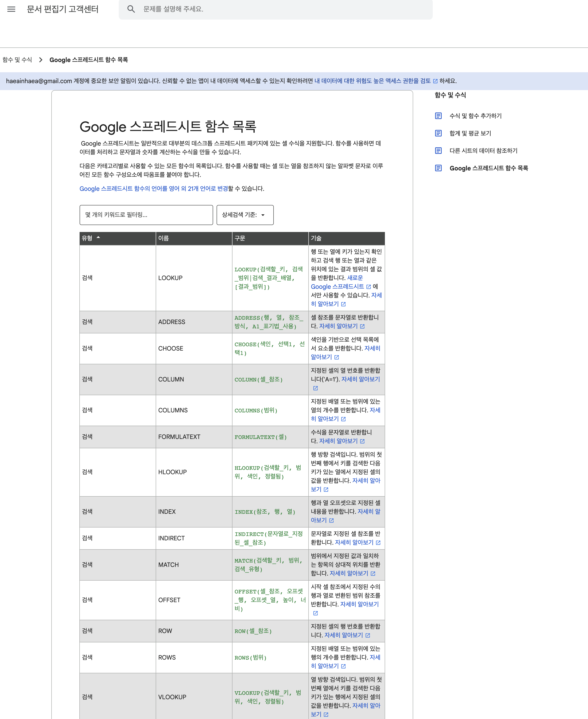Open the '내 데이터에 대한 위험도 높은 액세스 권한을 검토' link

(x=372, y=81)
